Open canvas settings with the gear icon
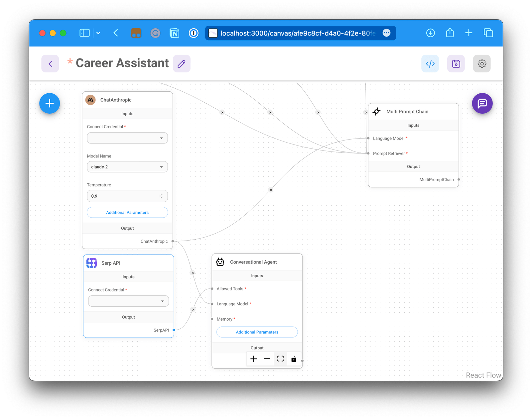532x419 pixels. [481, 63]
